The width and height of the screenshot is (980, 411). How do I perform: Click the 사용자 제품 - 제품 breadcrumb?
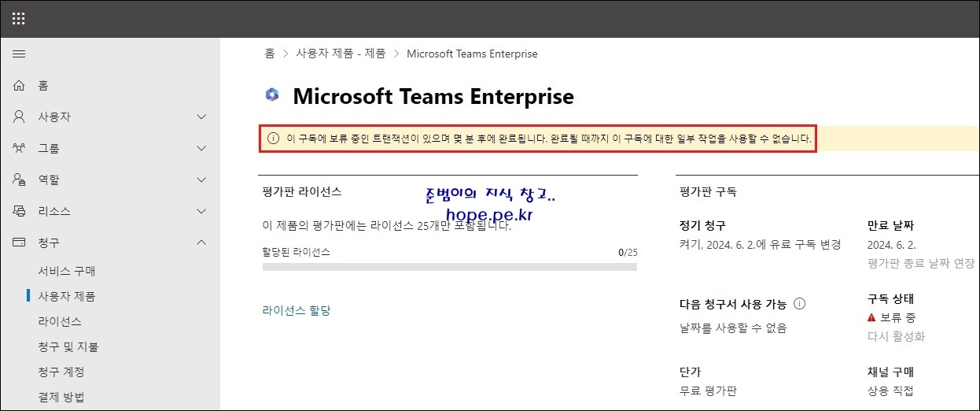pyautogui.click(x=341, y=54)
